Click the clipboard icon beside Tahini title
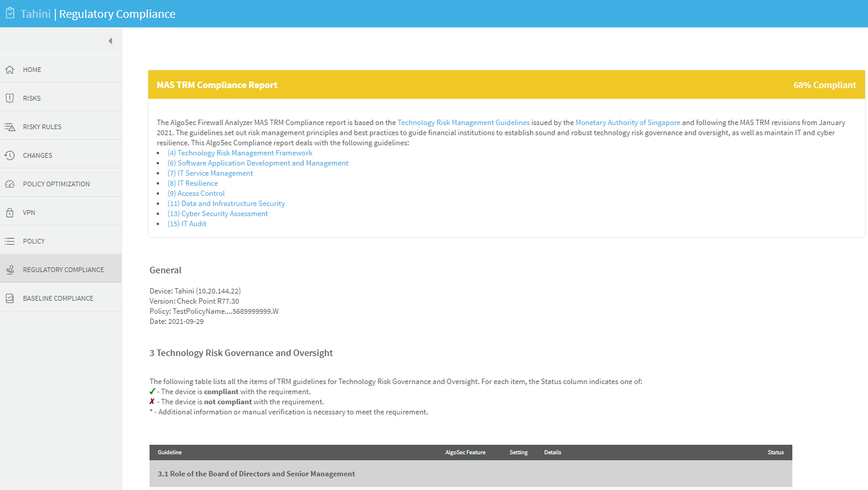This screenshot has width=868, height=490. [x=10, y=13]
